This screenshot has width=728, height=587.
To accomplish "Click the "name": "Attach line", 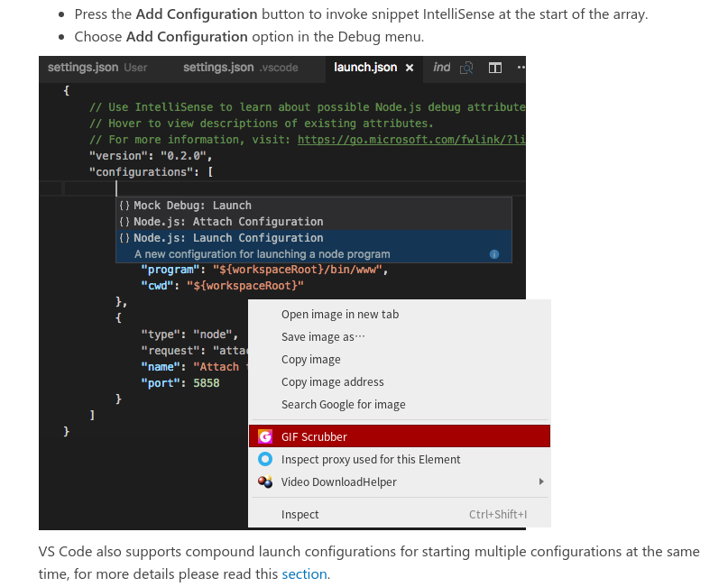I will pos(195,367).
